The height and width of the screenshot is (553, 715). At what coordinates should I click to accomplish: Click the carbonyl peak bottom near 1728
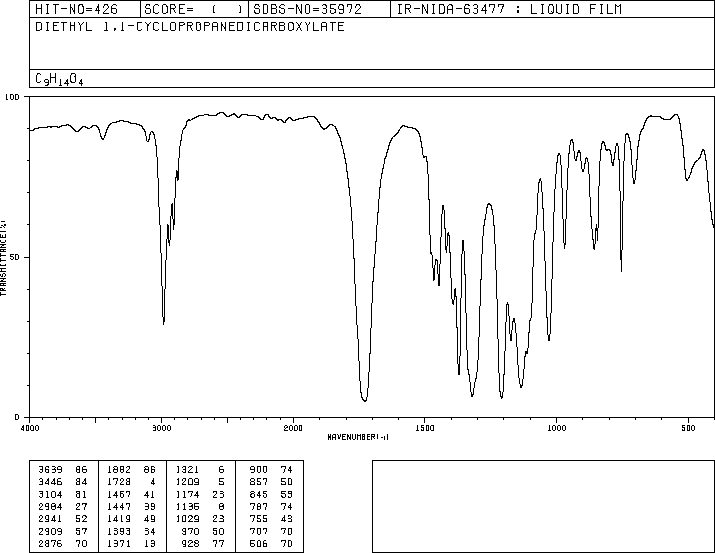point(364,400)
